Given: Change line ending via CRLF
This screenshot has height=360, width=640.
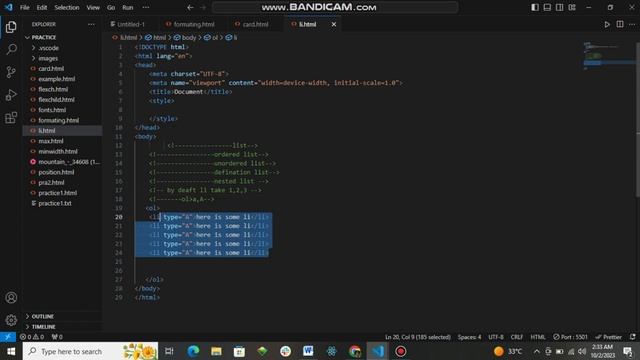Looking at the screenshot, I should 517,337.
